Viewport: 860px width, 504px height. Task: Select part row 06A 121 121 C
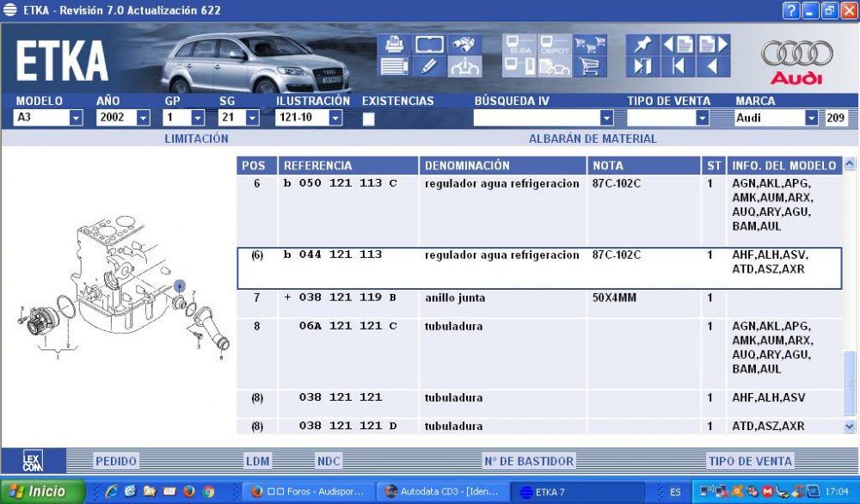(539, 353)
